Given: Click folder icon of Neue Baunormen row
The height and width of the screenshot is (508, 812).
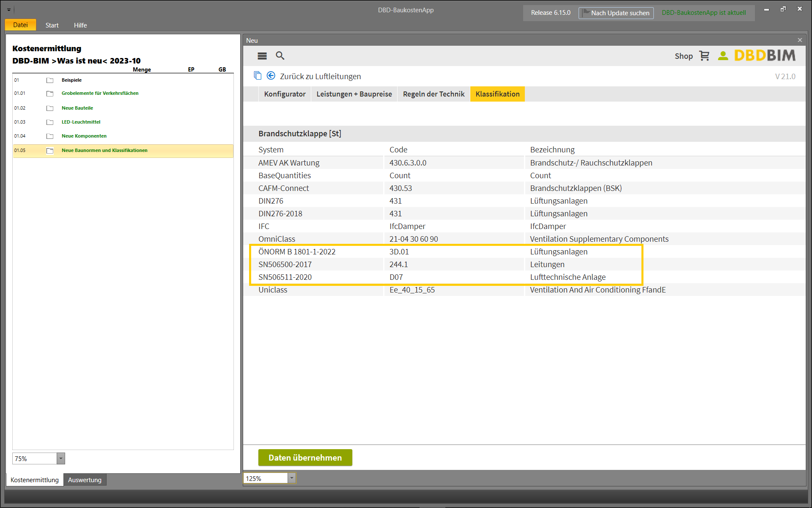Looking at the screenshot, I should coord(50,151).
